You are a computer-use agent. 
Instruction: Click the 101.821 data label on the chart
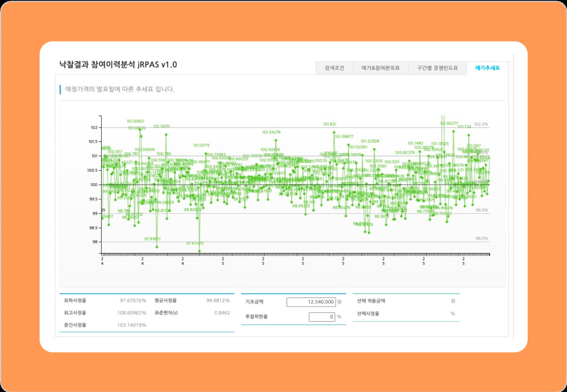coord(330,124)
